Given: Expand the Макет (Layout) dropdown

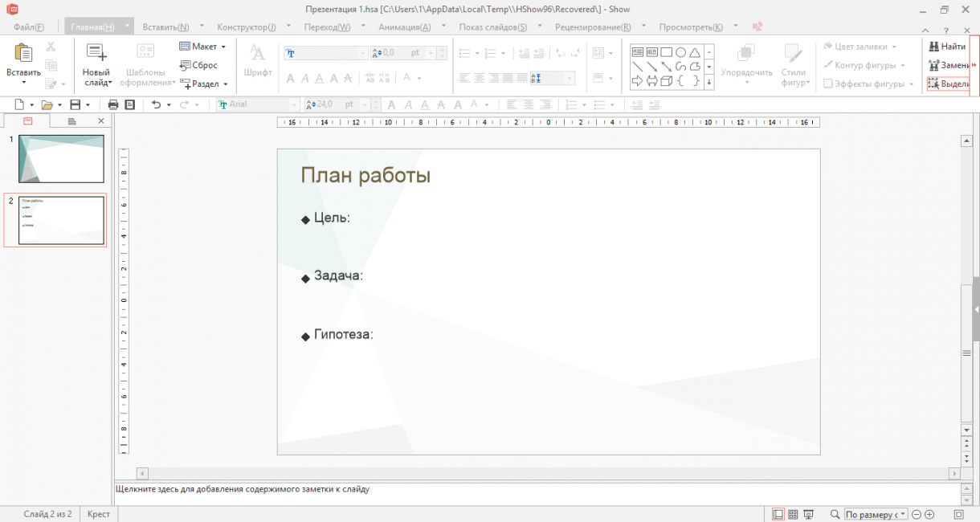Looking at the screenshot, I should point(203,47).
